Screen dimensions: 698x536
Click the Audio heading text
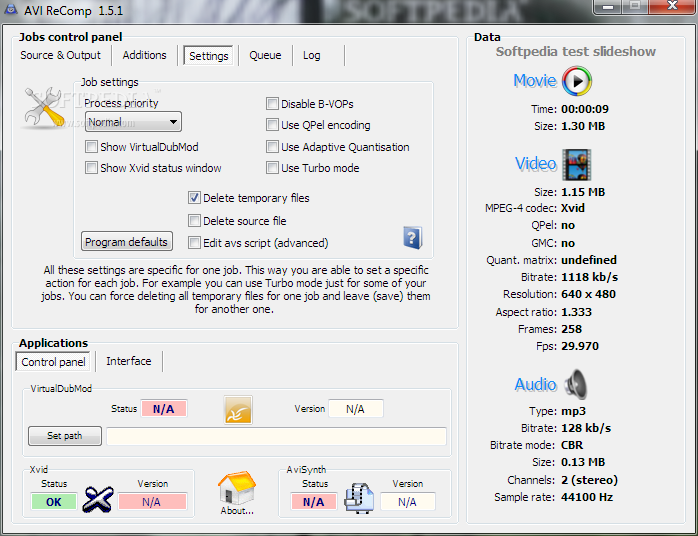pyautogui.click(x=536, y=384)
